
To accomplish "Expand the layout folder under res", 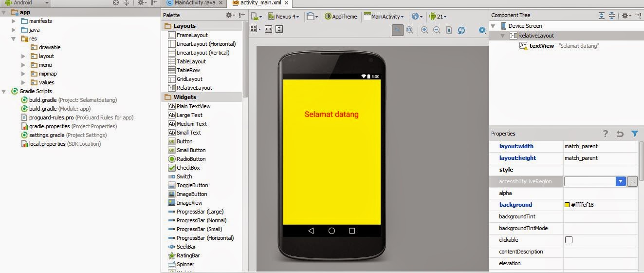I will pyautogui.click(x=23, y=56).
